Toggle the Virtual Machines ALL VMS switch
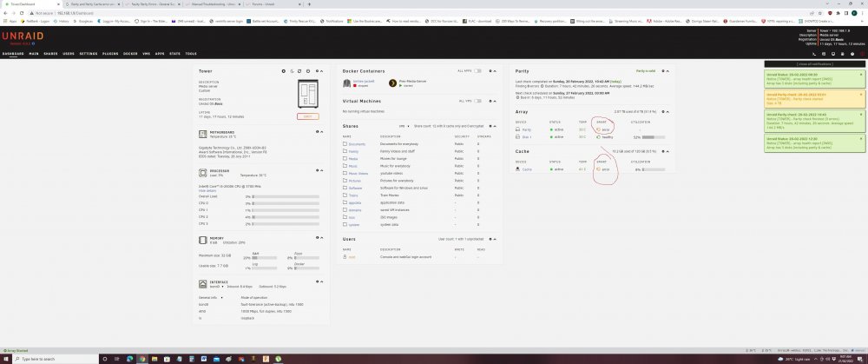This screenshot has height=364, width=868. pyautogui.click(x=477, y=101)
